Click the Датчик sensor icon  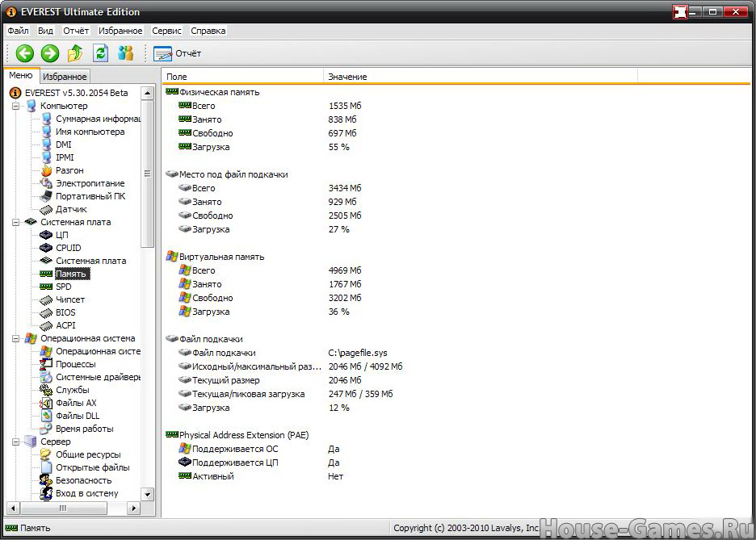click(46, 209)
